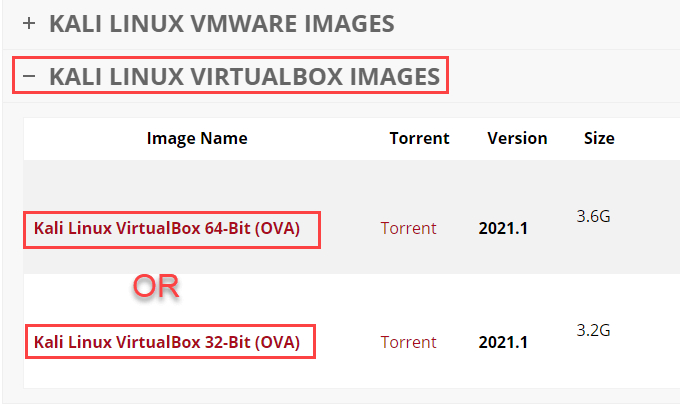Click the red OR annotation text
Image resolution: width=680 pixels, height=404 pixels.
[156, 287]
